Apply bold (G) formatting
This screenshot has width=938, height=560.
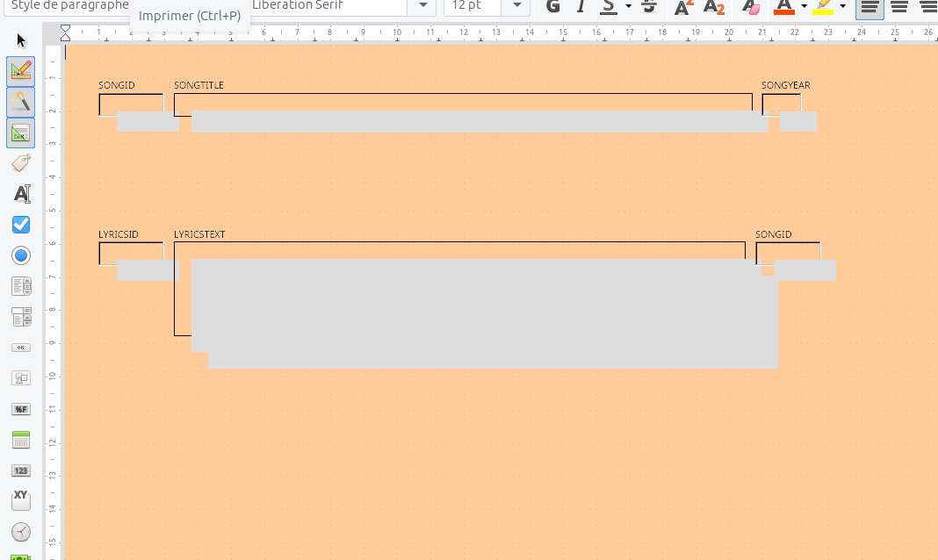553,6
